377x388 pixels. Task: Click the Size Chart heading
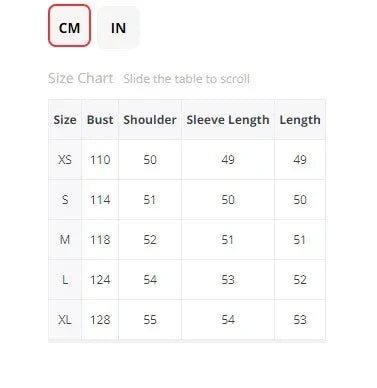coord(81,78)
